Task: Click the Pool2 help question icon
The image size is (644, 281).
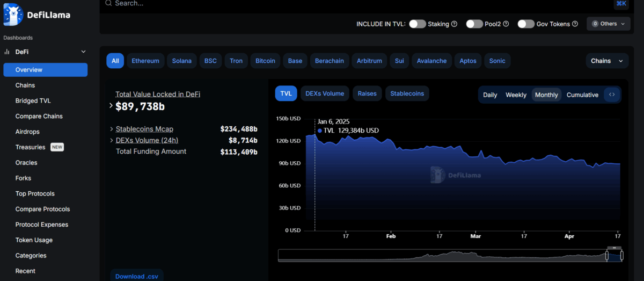Action: [x=506, y=24]
